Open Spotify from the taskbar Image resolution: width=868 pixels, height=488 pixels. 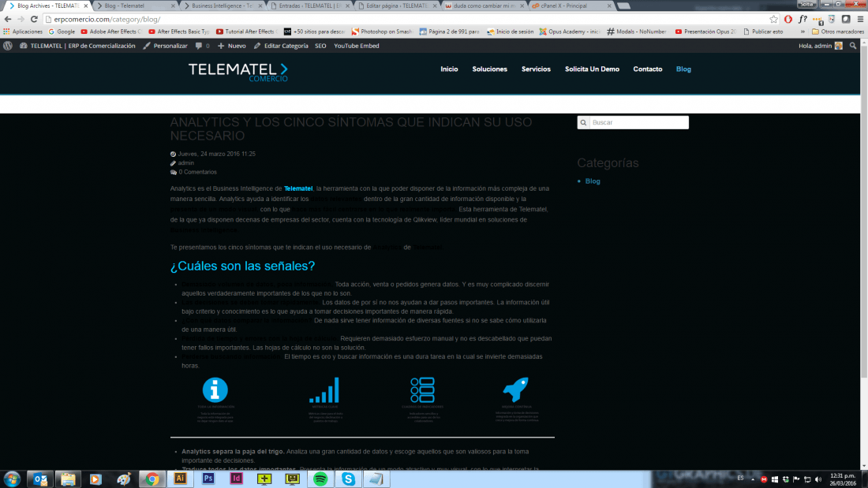click(x=320, y=479)
